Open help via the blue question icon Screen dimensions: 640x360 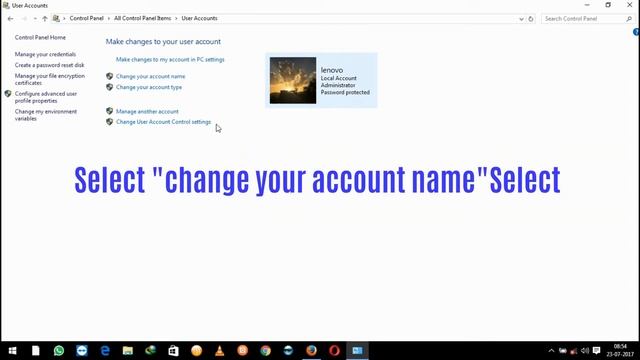pos(636,32)
